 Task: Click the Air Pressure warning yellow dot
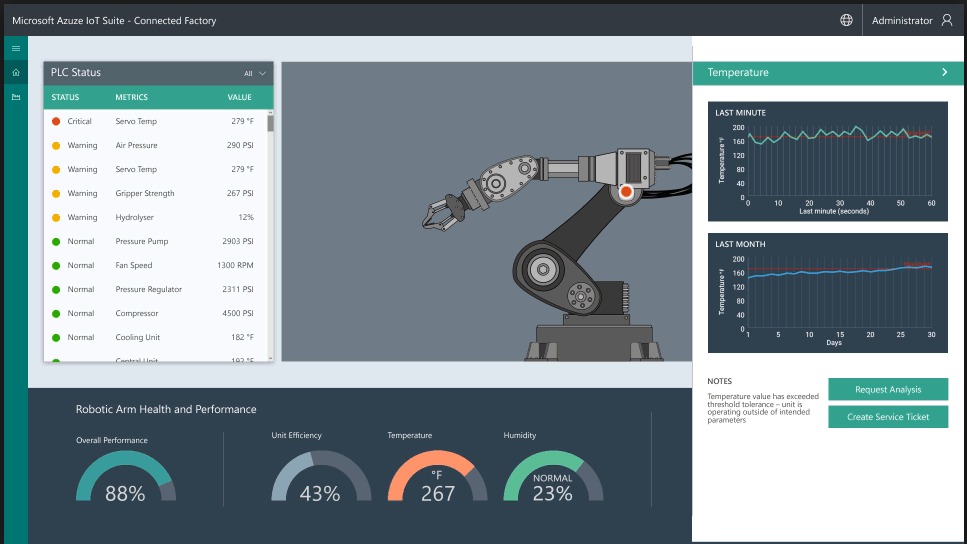click(56, 146)
